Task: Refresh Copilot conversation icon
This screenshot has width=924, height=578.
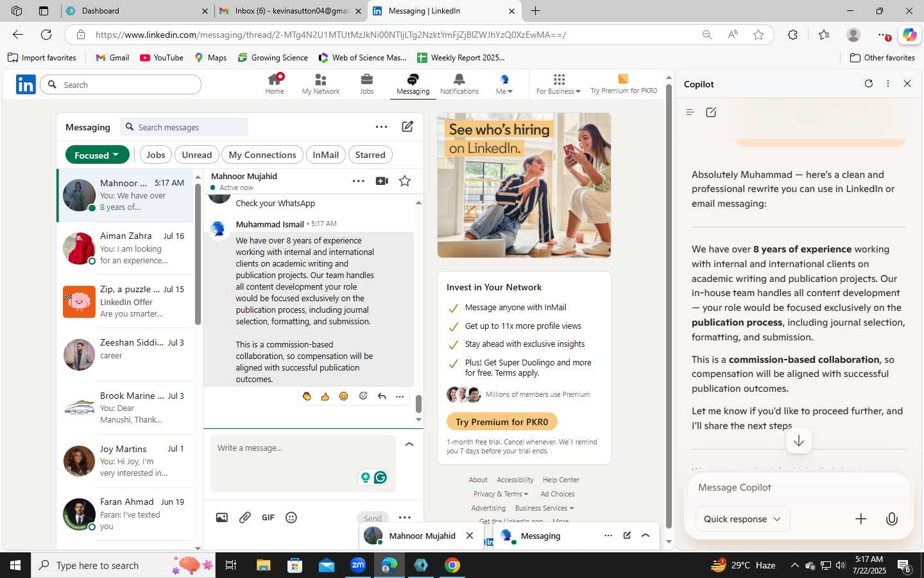Action: click(869, 83)
